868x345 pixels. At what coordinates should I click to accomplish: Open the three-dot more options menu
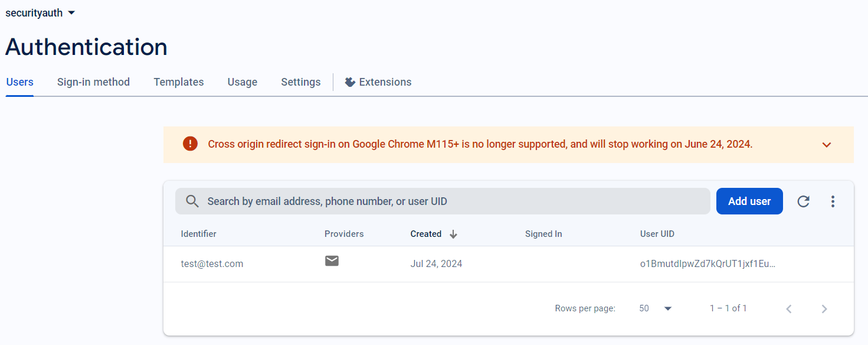click(x=833, y=201)
